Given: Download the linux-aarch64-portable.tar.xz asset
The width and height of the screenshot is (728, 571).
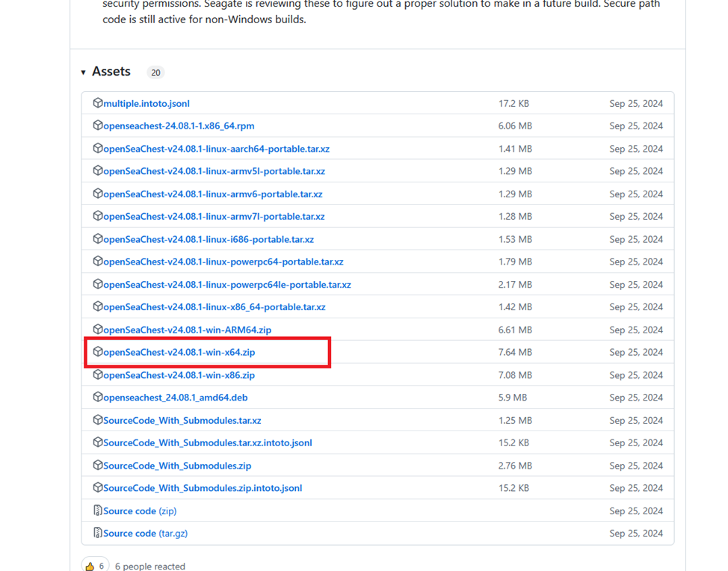Looking at the screenshot, I should point(216,149).
